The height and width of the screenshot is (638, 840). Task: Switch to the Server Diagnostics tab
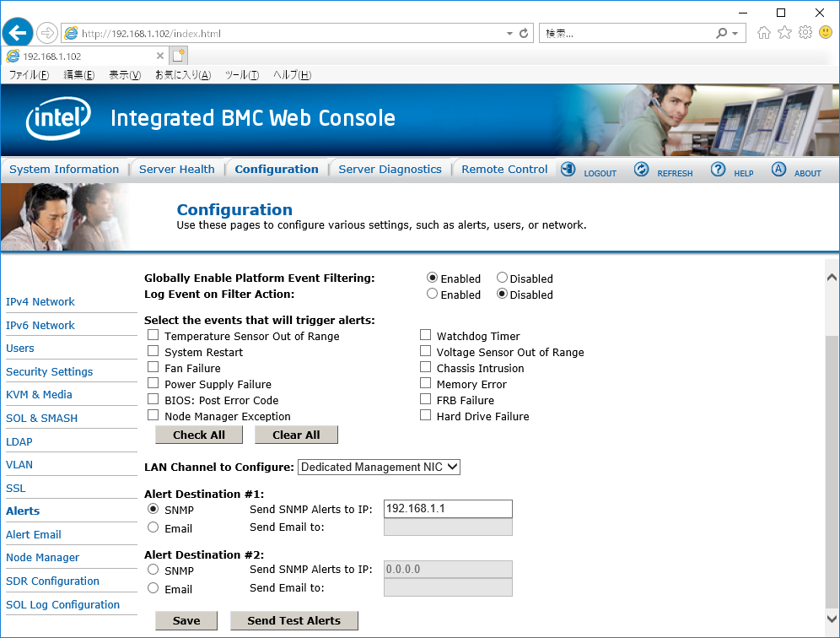(390, 170)
